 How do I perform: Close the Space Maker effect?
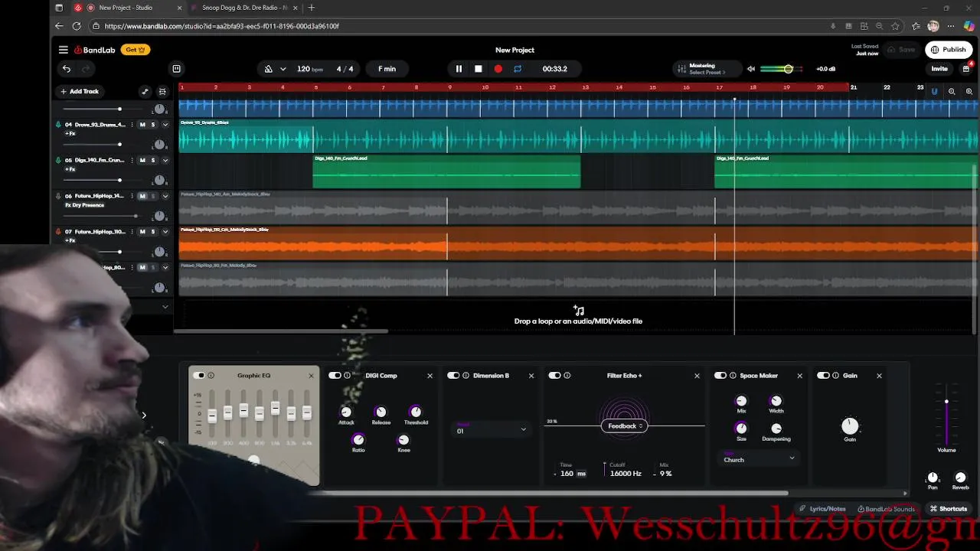800,376
